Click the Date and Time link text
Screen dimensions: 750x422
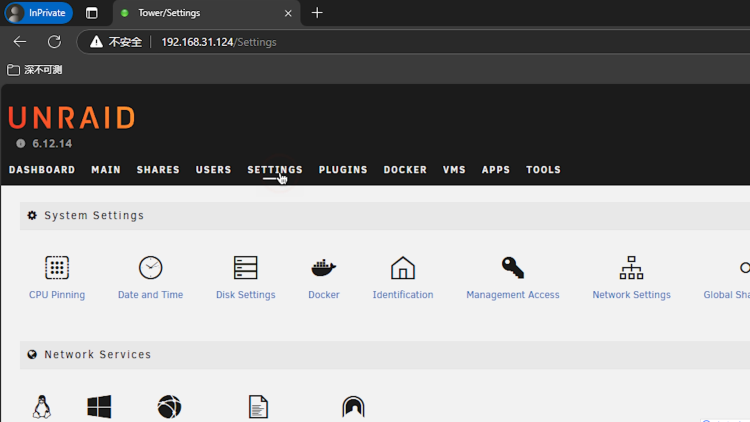151,295
